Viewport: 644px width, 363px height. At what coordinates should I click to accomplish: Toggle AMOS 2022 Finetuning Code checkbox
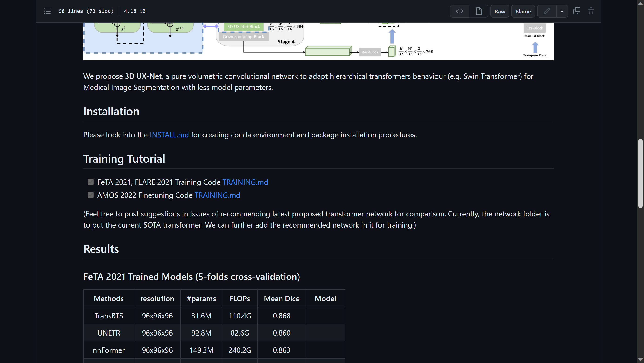click(90, 195)
